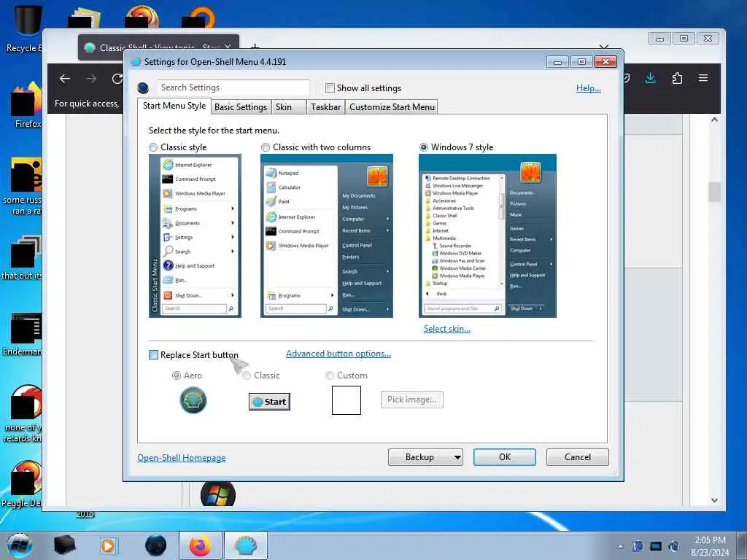
Task: Click the Cancel button
Action: 578,457
